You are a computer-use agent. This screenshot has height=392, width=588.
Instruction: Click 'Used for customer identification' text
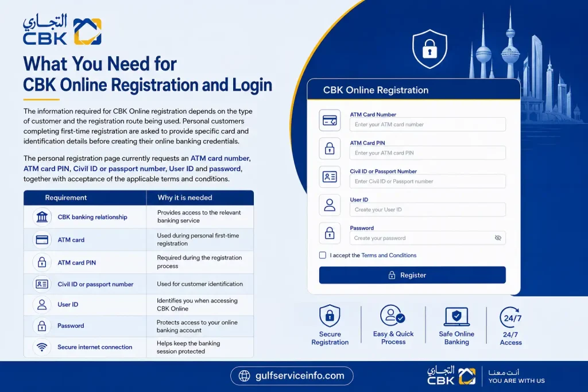[x=200, y=284]
